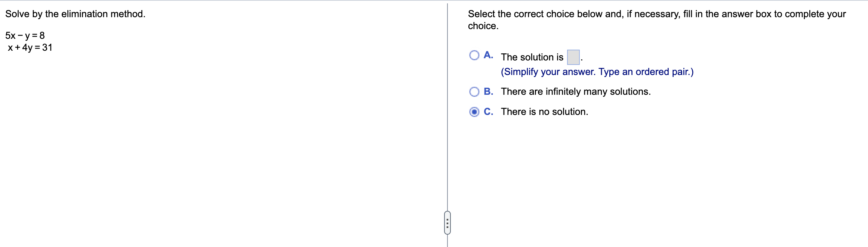Image resolution: width=868 pixels, height=247 pixels.
Task: Click the answer box after "The solution is"
Action: pos(573,57)
